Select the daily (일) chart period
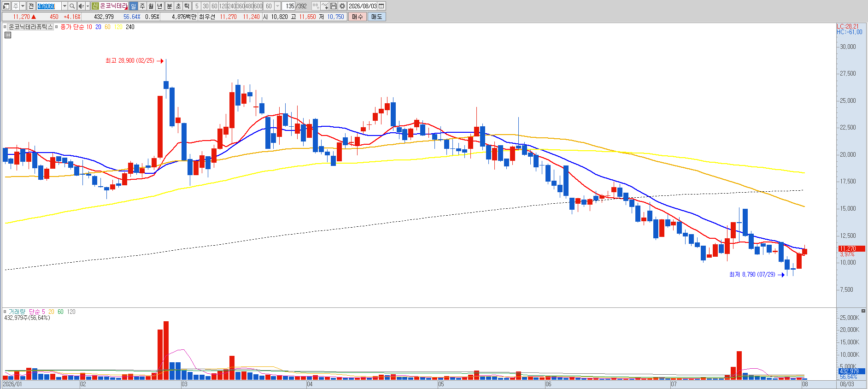 [x=133, y=6]
